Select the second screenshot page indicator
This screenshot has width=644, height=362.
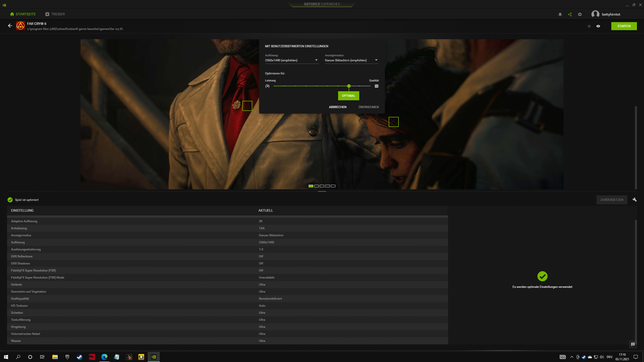tap(316, 186)
